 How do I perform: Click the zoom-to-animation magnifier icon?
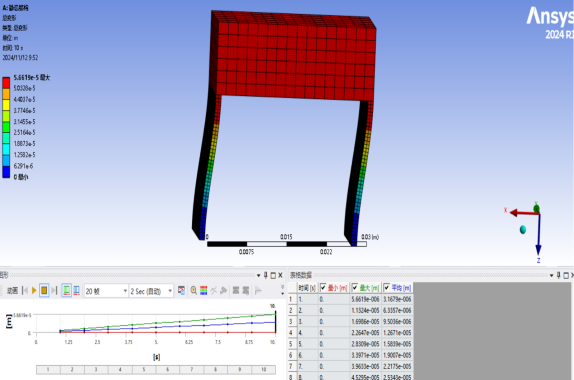click(x=194, y=291)
